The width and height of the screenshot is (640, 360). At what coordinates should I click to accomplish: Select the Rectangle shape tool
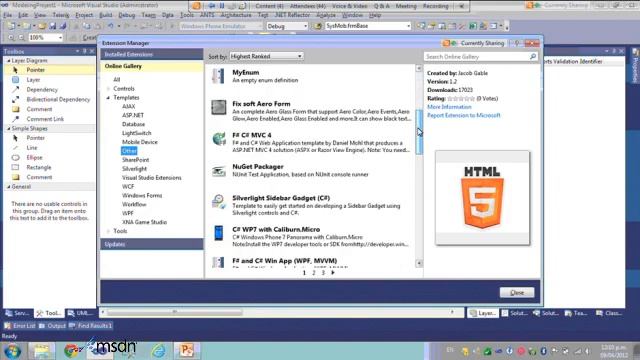tap(39, 167)
